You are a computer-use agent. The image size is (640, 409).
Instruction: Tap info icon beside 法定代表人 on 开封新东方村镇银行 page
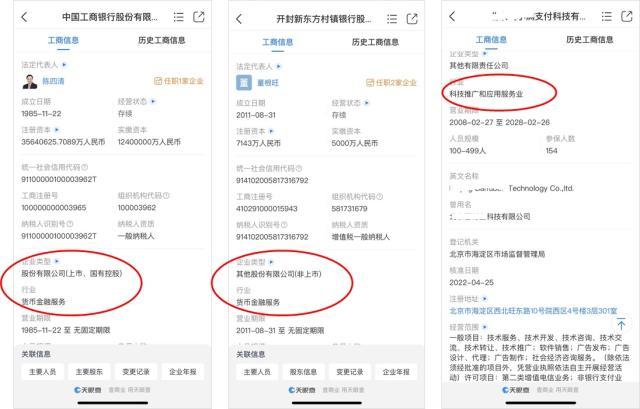279,66
